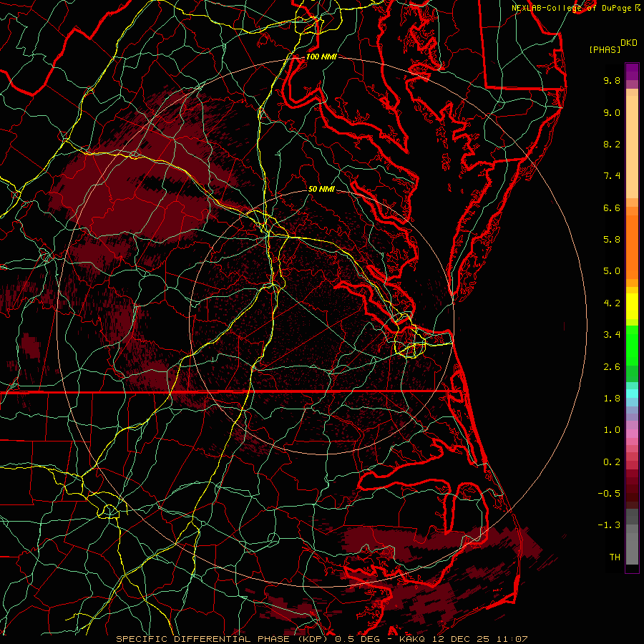Pick the light peach band of the color bar
This screenshot has height=644, width=644.
click(x=632, y=147)
